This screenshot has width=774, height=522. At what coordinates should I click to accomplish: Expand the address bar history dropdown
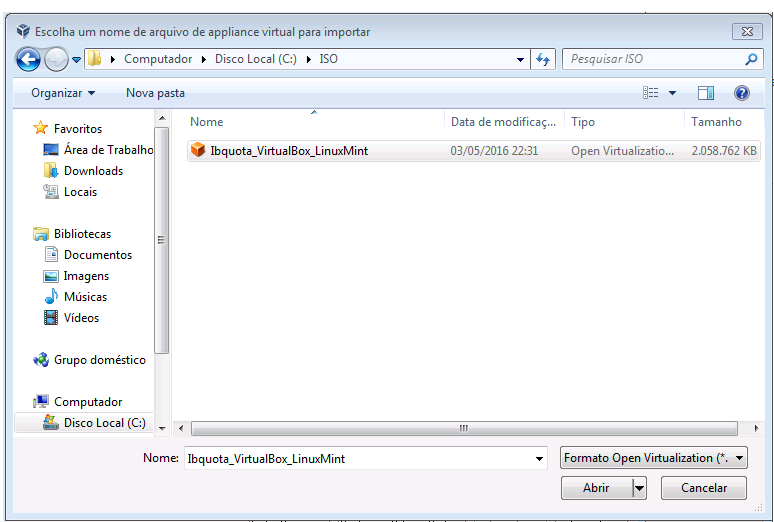520,59
